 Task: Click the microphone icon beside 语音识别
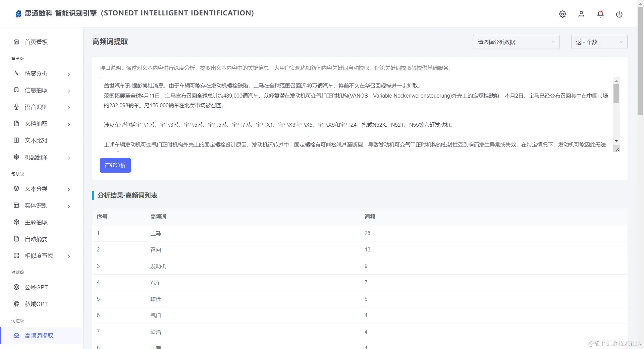pos(16,107)
